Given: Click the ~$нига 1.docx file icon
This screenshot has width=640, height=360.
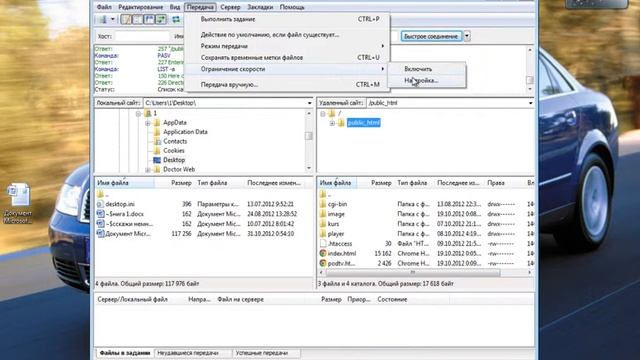Looking at the screenshot, I should click(x=100, y=214).
